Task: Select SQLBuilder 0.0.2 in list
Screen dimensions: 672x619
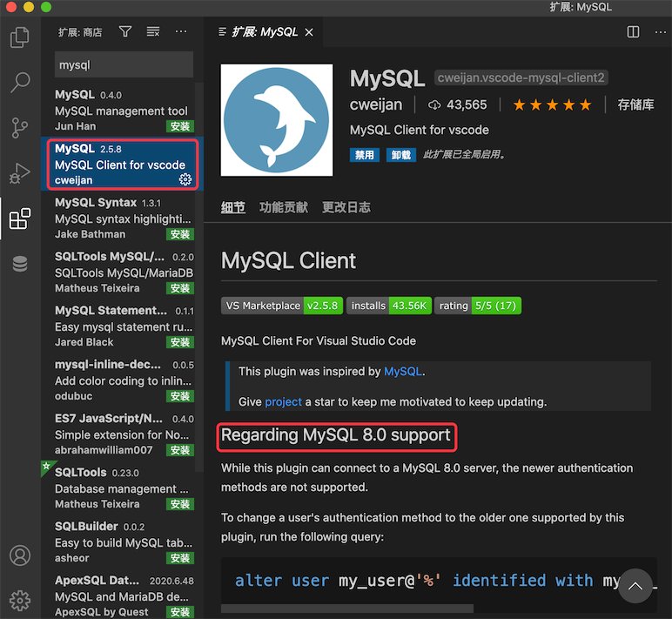Action: point(122,542)
